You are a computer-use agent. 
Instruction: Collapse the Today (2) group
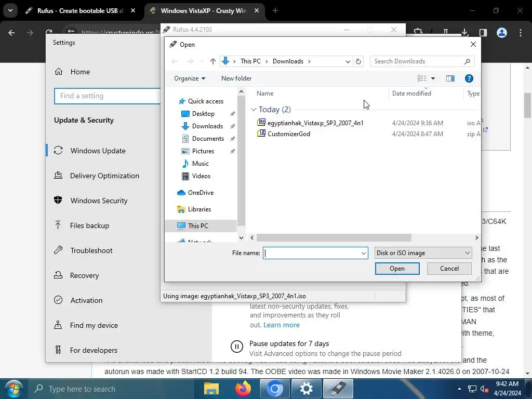click(253, 110)
